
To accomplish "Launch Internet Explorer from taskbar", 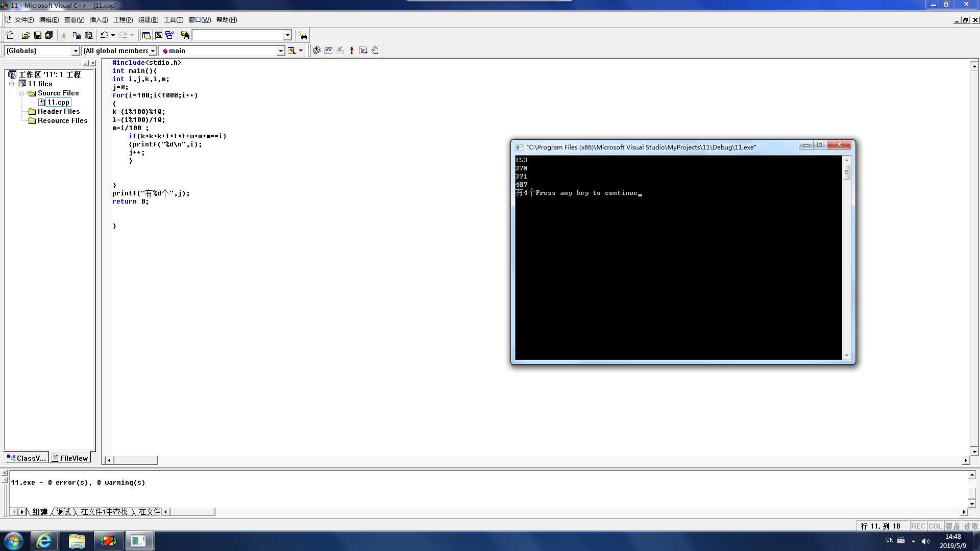I will (x=44, y=541).
